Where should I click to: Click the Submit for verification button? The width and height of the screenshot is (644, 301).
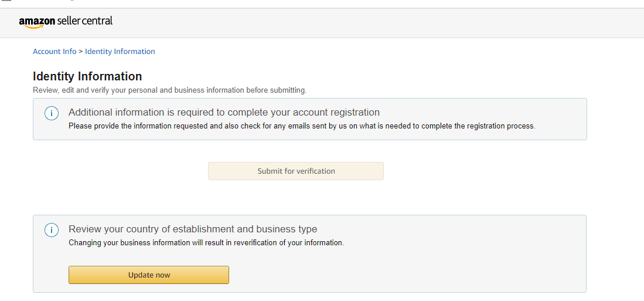[x=296, y=171]
